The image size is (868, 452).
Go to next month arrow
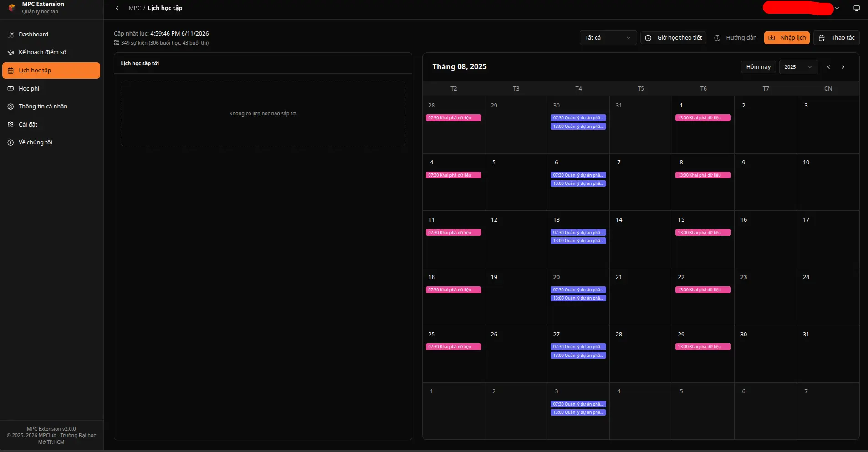click(843, 67)
